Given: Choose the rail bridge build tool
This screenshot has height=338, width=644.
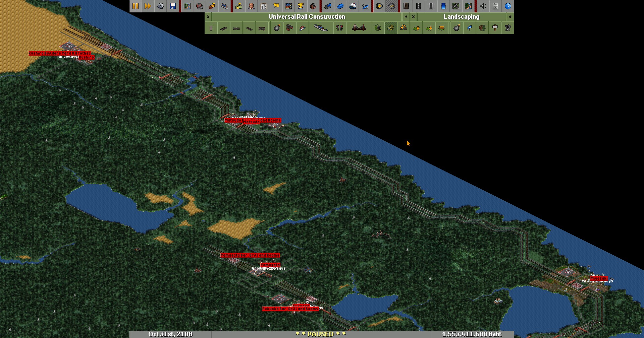Looking at the screenshot, I should (359, 28).
